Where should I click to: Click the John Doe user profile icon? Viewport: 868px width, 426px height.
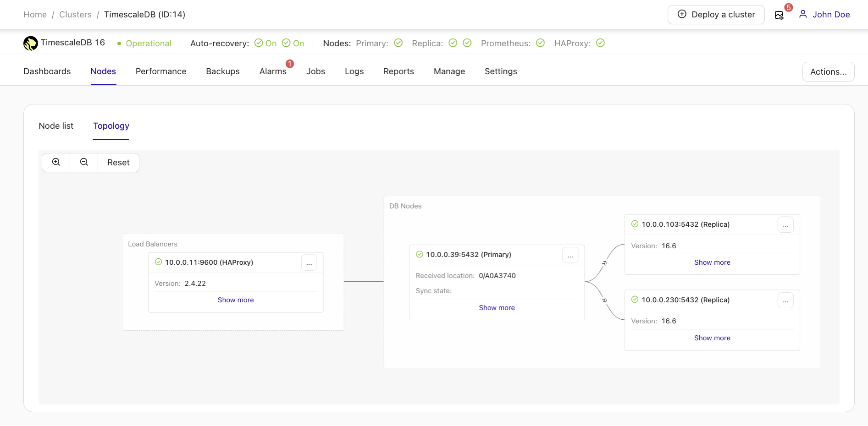click(803, 14)
